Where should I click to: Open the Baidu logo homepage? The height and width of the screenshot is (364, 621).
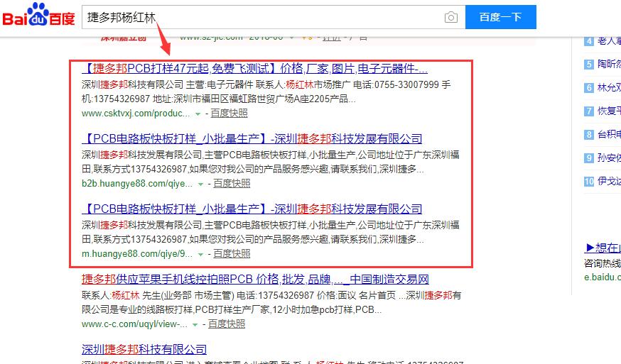[x=38, y=15]
